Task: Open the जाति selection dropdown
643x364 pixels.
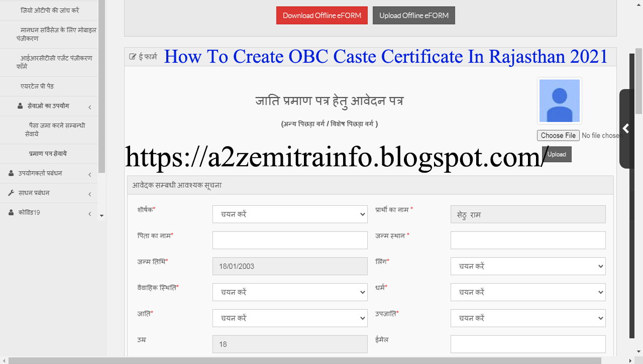Action: (290, 318)
